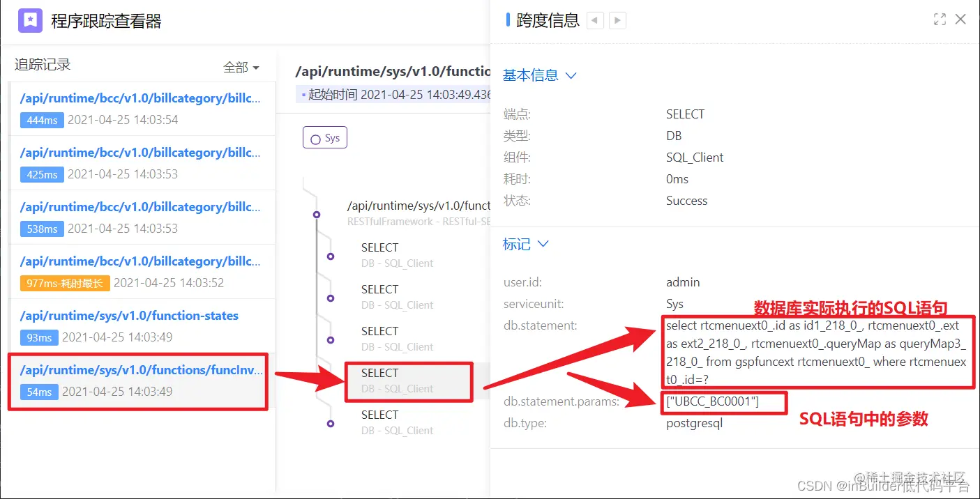Open the 538ms billcategory trace record
Image resolution: width=980 pixels, height=499 pixels.
pyautogui.click(x=142, y=217)
